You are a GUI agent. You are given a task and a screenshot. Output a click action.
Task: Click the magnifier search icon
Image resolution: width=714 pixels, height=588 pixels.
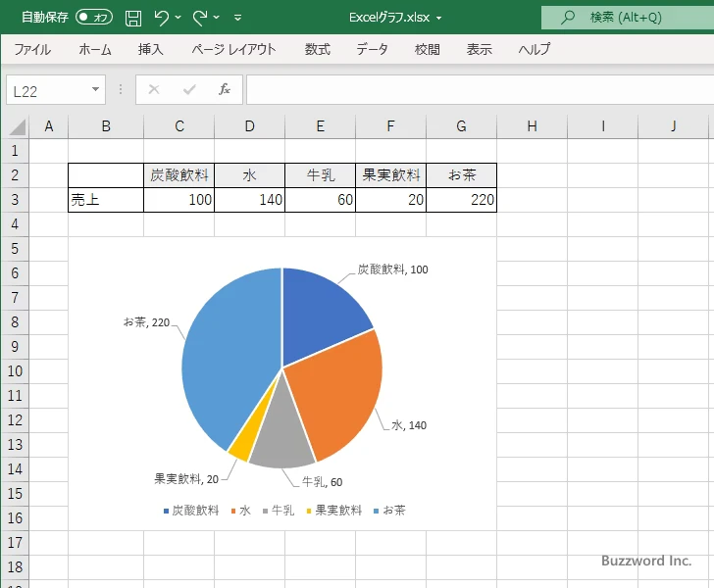pyautogui.click(x=567, y=18)
